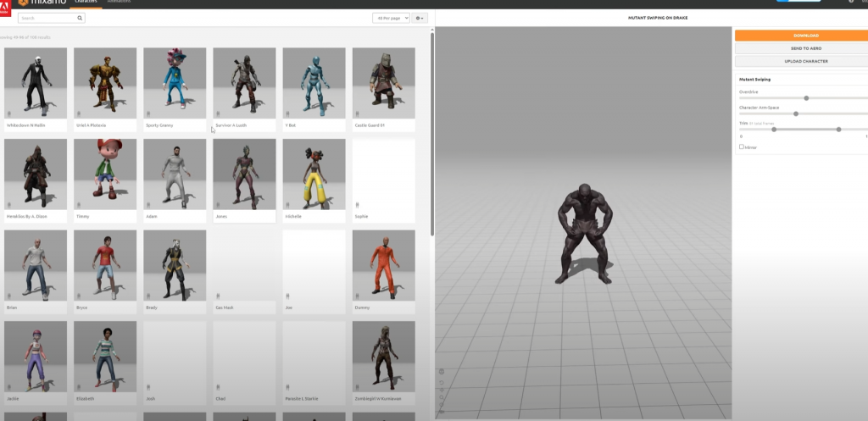Select the Gas Mask character card

pyautogui.click(x=244, y=272)
